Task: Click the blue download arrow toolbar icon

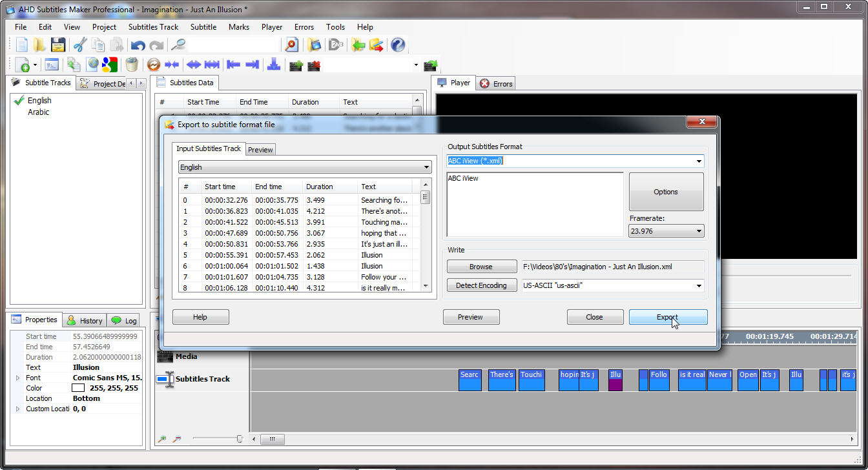Action: tap(274, 65)
